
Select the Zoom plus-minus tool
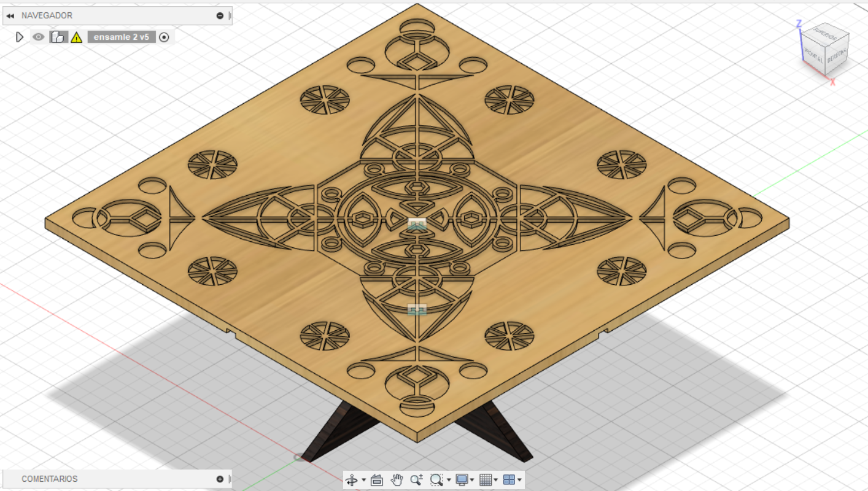pos(417,480)
